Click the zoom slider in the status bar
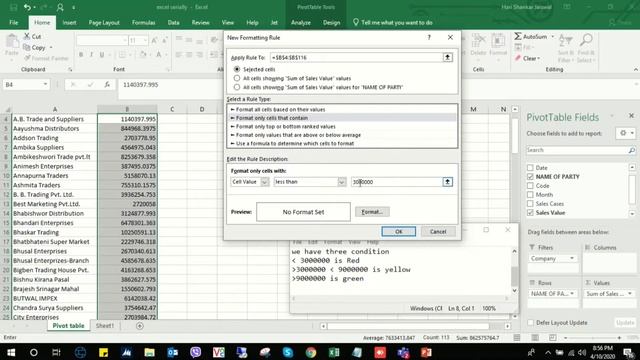640x360 pixels. coord(592,338)
